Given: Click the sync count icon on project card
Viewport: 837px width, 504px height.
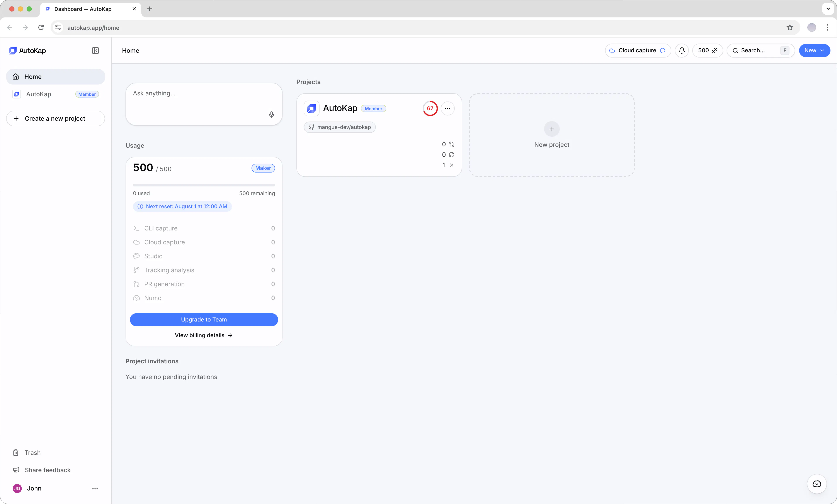Looking at the screenshot, I should coord(451,155).
